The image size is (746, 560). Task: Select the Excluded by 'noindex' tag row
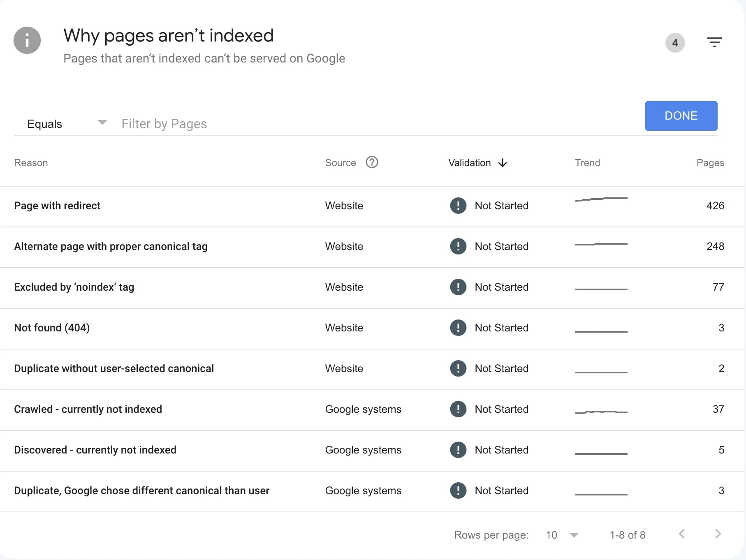[74, 287]
